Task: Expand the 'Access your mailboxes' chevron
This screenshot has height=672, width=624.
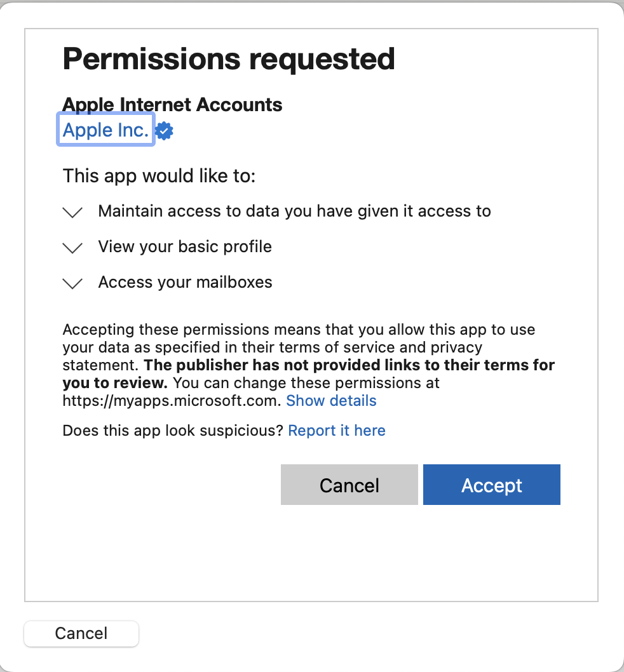Action: [74, 283]
